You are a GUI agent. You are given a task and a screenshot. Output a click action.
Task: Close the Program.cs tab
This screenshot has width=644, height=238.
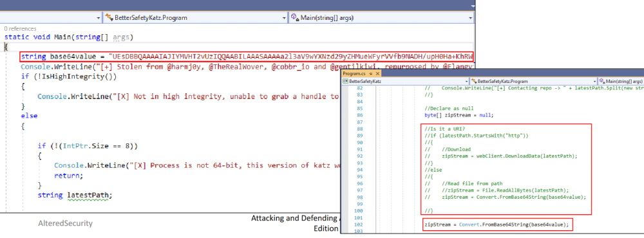pos(377,73)
